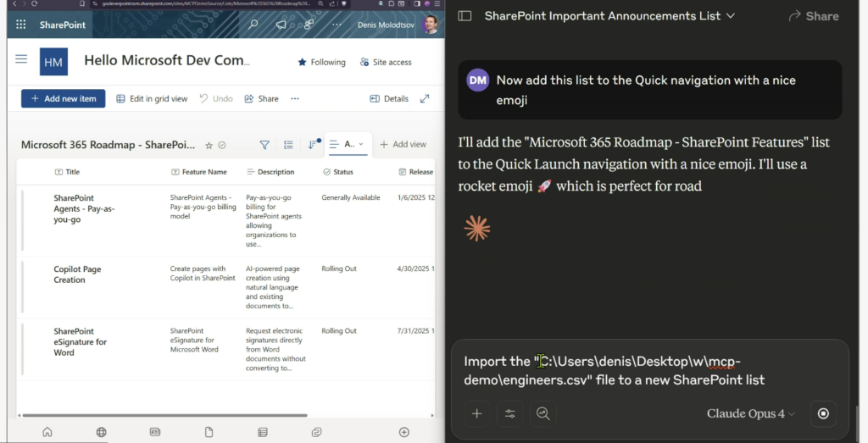This screenshot has width=868, height=443.
Task: Click Add view
Action: point(403,144)
